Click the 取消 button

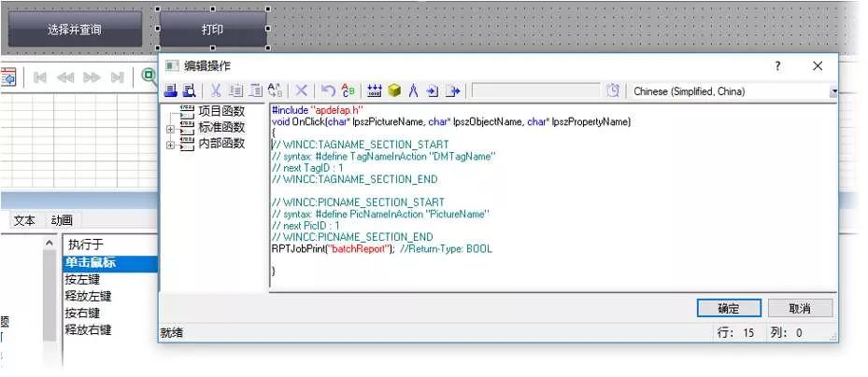coord(800,309)
